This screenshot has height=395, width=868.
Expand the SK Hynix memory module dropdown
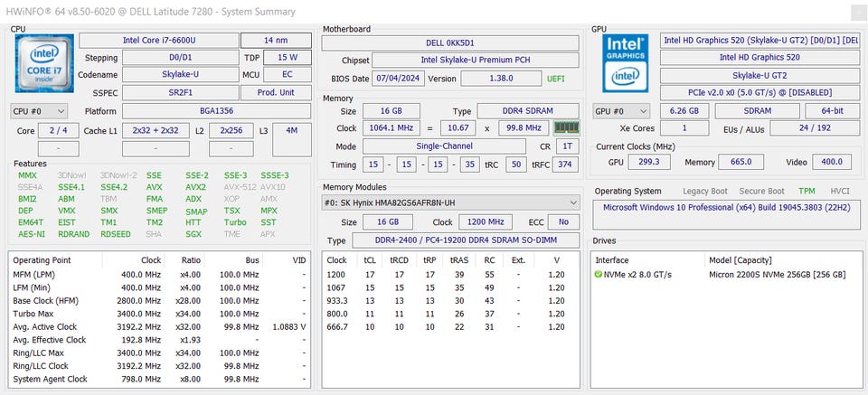[450, 203]
